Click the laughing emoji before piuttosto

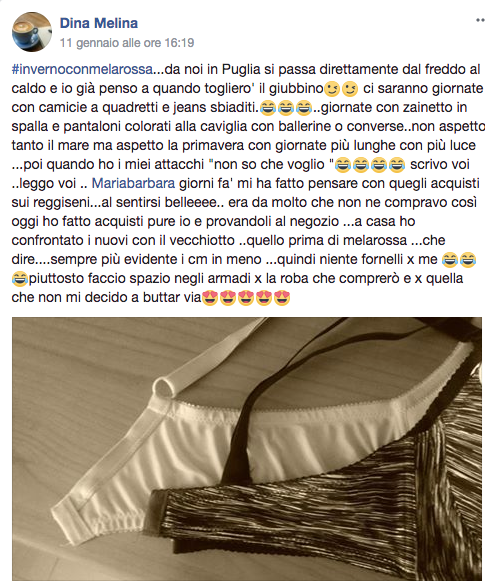click(20, 279)
